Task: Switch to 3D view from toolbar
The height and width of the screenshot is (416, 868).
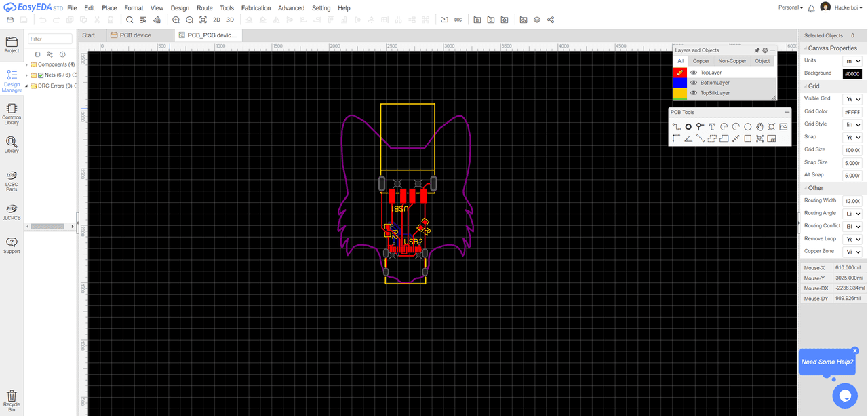Action: [x=230, y=20]
